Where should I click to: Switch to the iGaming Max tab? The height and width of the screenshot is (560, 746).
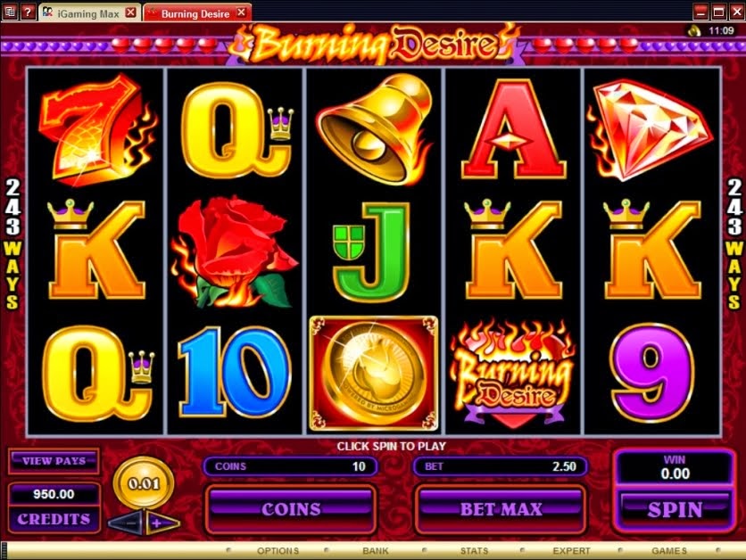[x=88, y=13]
